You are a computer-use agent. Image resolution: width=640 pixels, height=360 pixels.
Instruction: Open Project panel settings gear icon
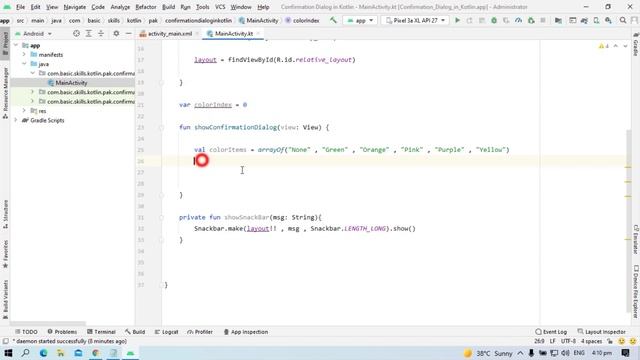[x=116, y=33]
